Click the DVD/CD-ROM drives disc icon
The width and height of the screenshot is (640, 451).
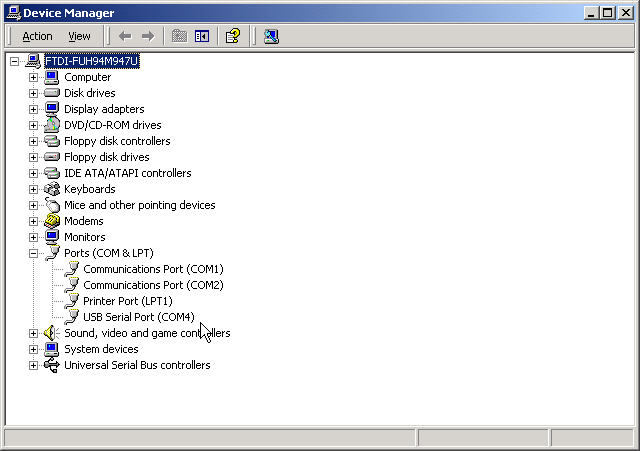pyautogui.click(x=51, y=125)
